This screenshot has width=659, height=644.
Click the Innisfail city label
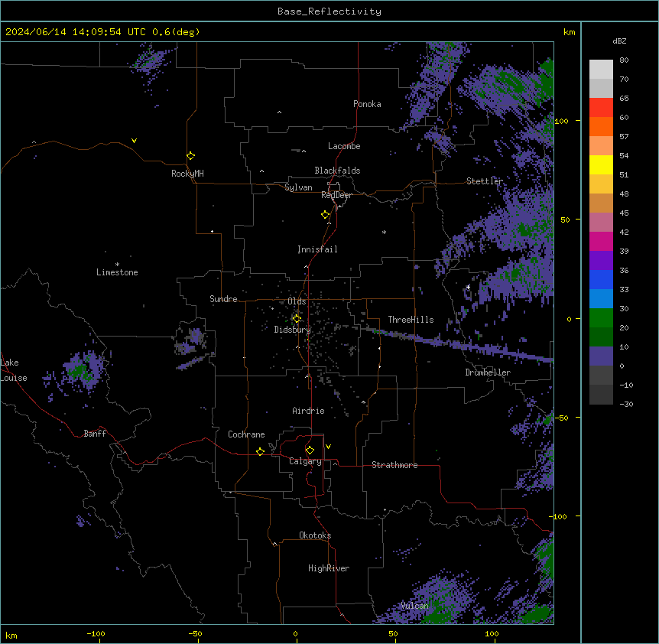(317, 249)
